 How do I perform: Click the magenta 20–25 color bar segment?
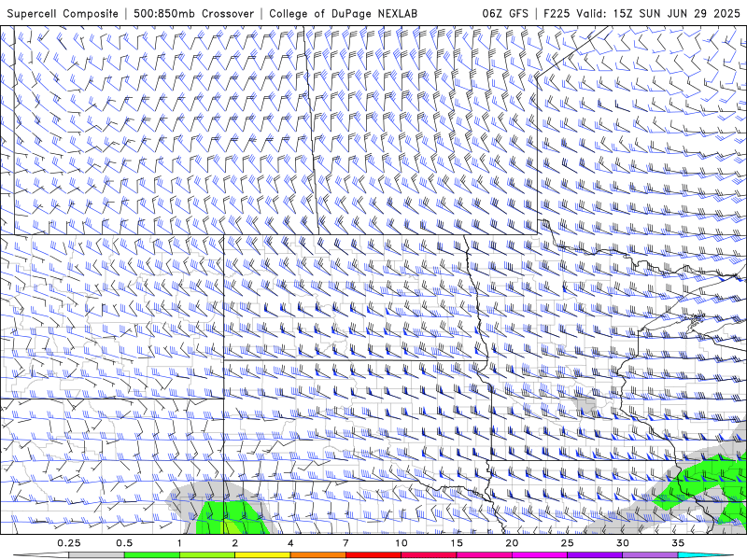pos(540,555)
